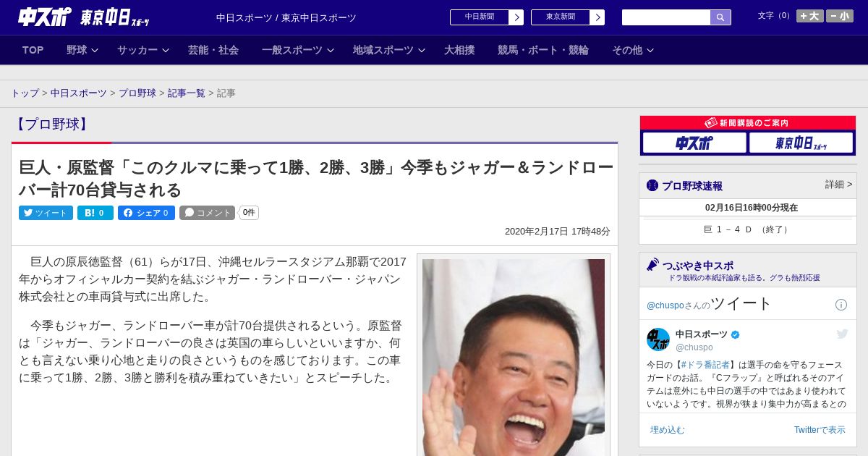Click the verified badge next to 中日スポーツ

click(x=736, y=334)
